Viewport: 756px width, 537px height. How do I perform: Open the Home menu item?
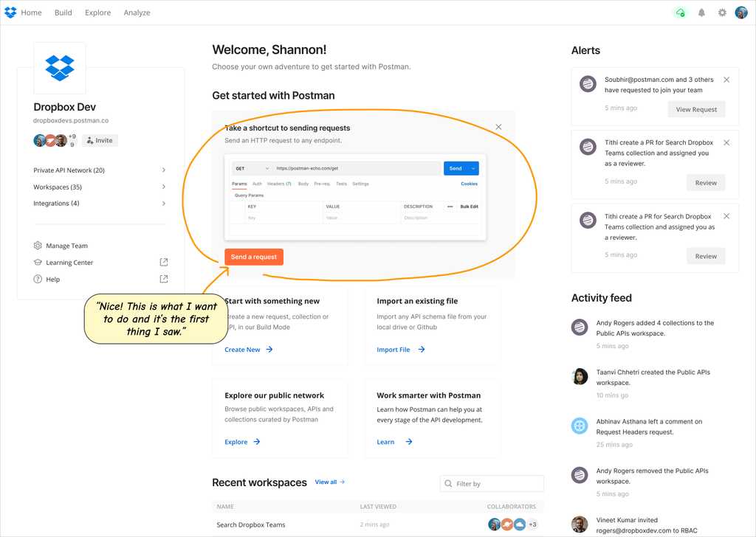pyautogui.click(x=31, y=13)
